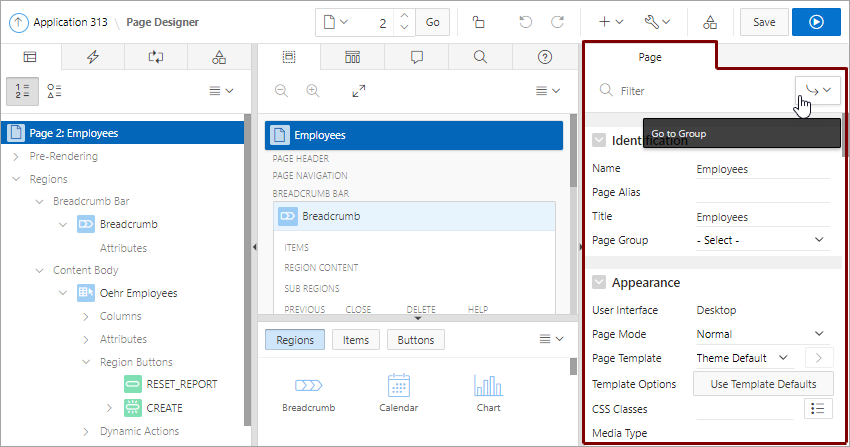Collapse the Region Buttons node
The height and width of the screenshot is (447, 850).
pos(86,362)
